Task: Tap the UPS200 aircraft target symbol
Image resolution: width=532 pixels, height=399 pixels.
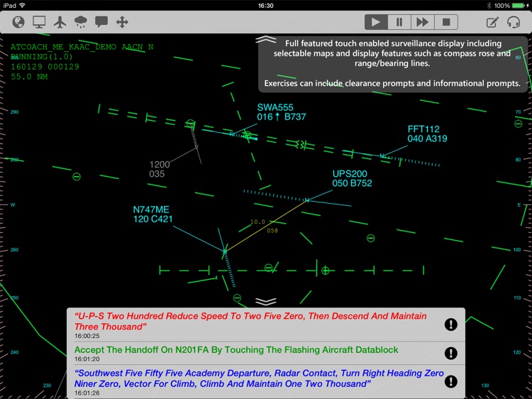Action: [307, 200]
